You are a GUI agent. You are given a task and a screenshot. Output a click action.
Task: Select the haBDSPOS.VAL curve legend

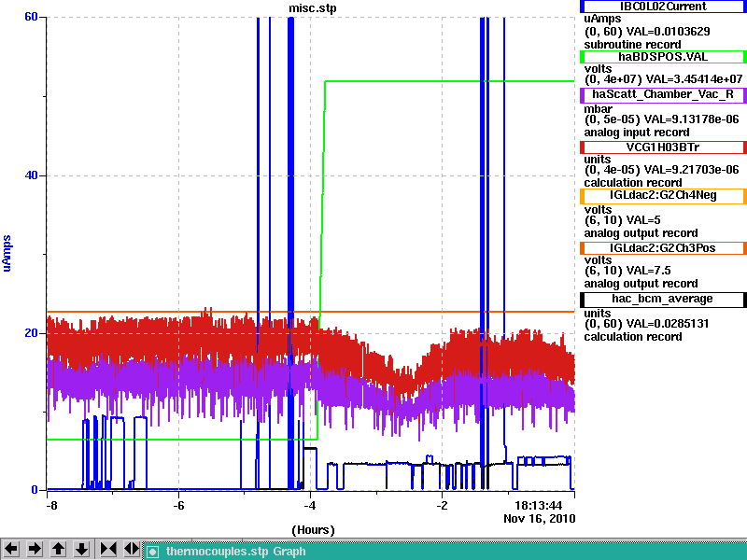pyautogui.click(x=663, y=57)
